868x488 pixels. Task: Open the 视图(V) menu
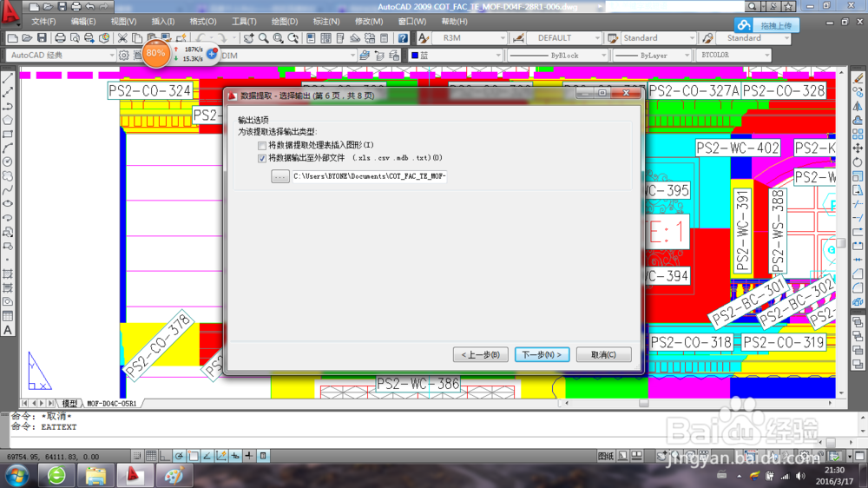pyautogui.click(x=123, y=22)
